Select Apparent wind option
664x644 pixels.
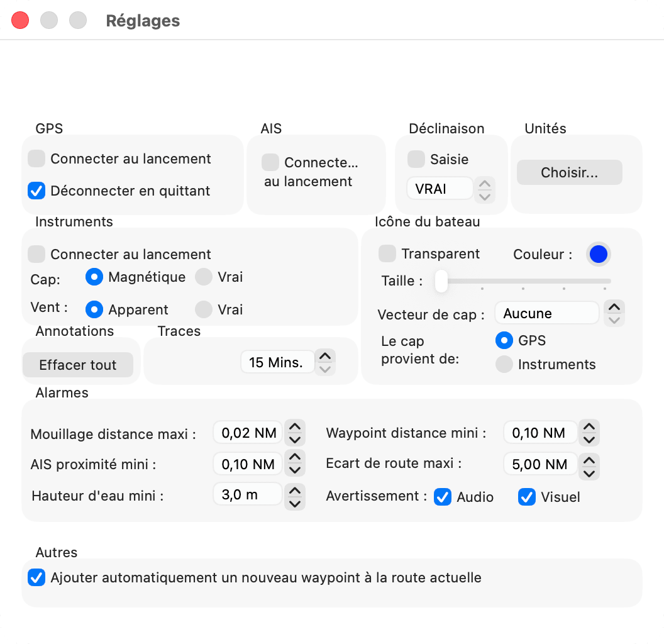[x=94, y=309]
